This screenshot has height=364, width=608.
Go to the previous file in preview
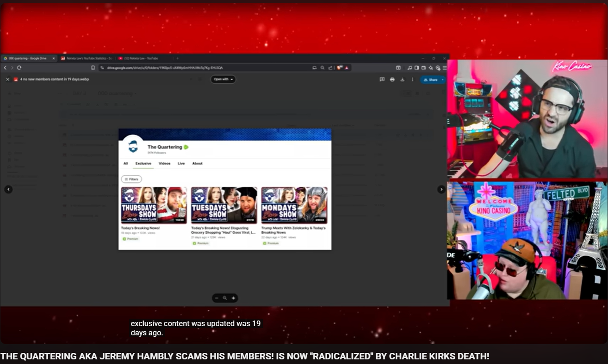[8, 189]
